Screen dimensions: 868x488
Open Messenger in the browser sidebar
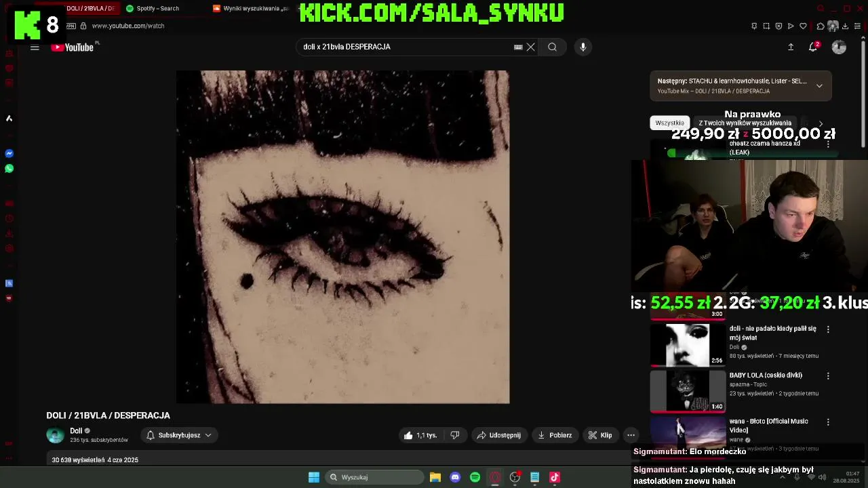point(9,154)
